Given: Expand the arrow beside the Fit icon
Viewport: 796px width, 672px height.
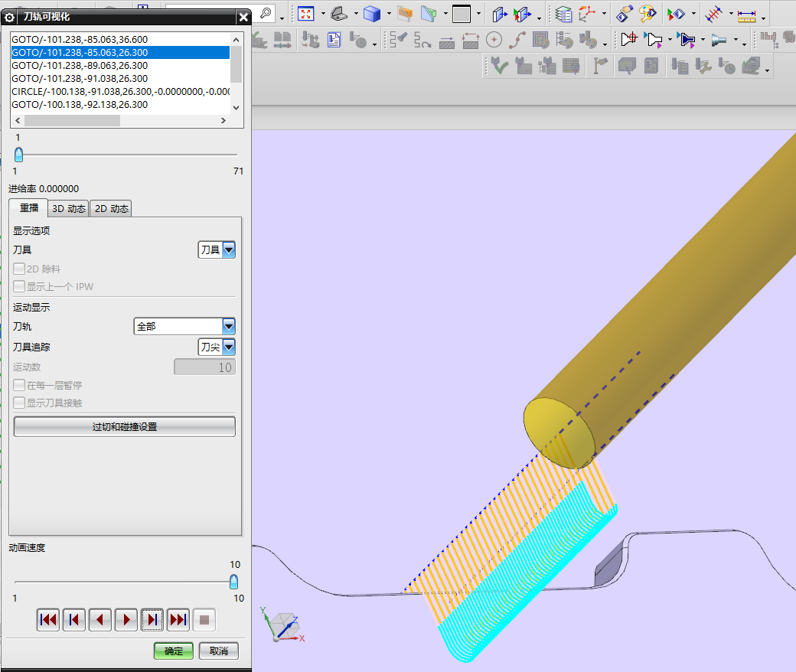Looking at the screenshot, I should click(323, 14).
